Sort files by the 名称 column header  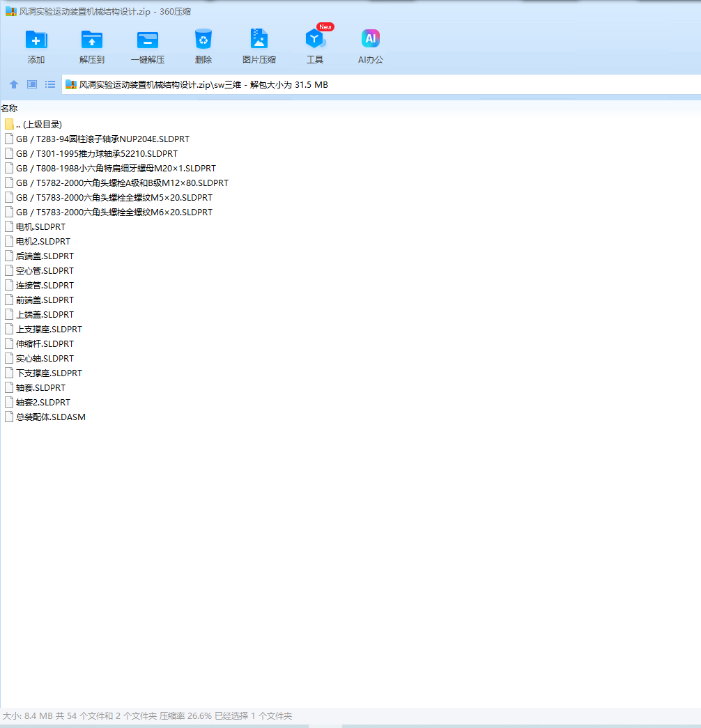tap(9, 108)
